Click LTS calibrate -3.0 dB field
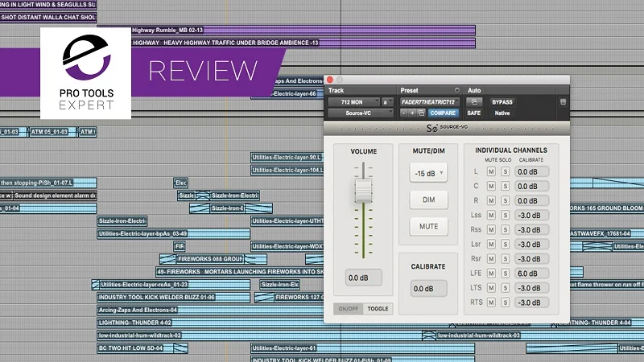The width and height of the screenshot is (644, 362). pyautogui.click(x=531, y=288)
